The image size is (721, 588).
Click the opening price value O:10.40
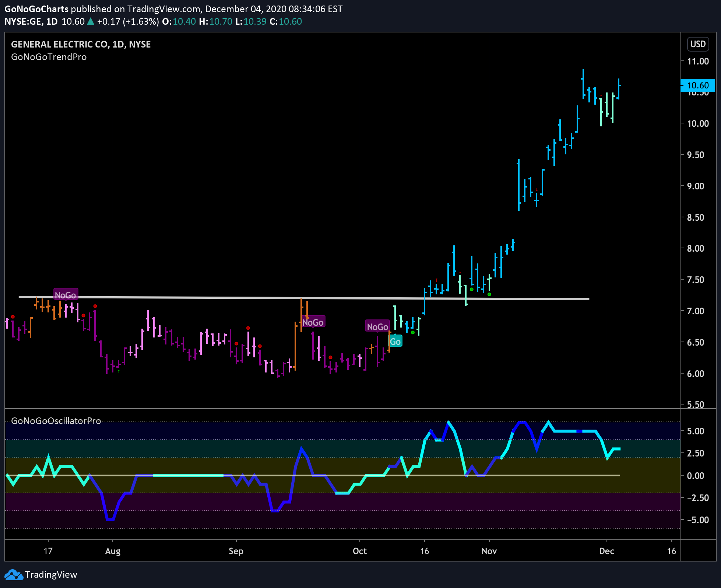pyautogui.click(x=179, y=21)
